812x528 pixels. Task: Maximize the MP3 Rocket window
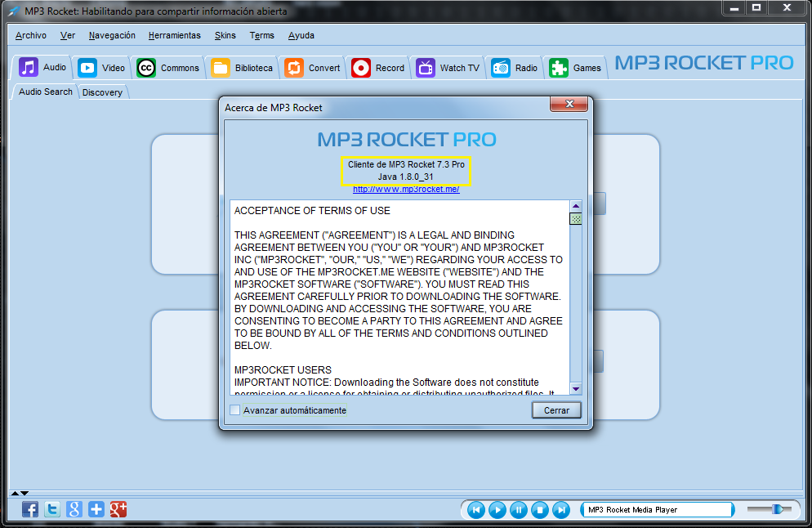click(756, 8)
